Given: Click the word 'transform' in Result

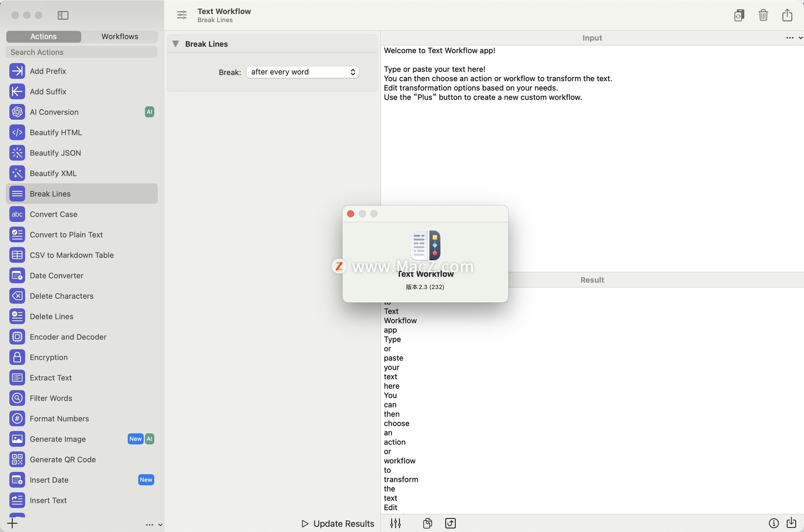Looking at the screenshot, I should (401, 480).
